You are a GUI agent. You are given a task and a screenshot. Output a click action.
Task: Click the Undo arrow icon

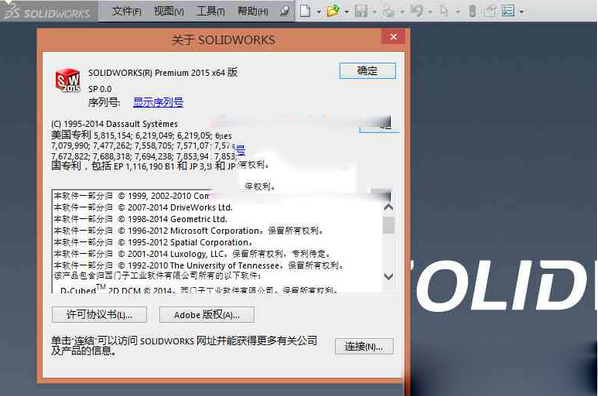(416, 11)
